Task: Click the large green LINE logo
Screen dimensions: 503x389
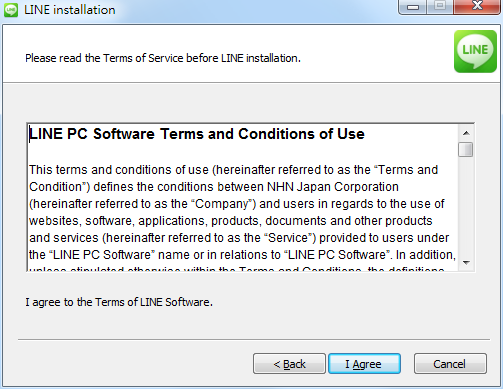Action: pos(475,51)
